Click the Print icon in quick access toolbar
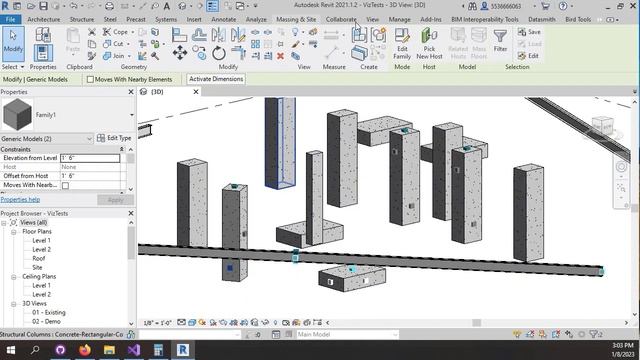Viewport: 640px width, 360px height. pos(109,6)
